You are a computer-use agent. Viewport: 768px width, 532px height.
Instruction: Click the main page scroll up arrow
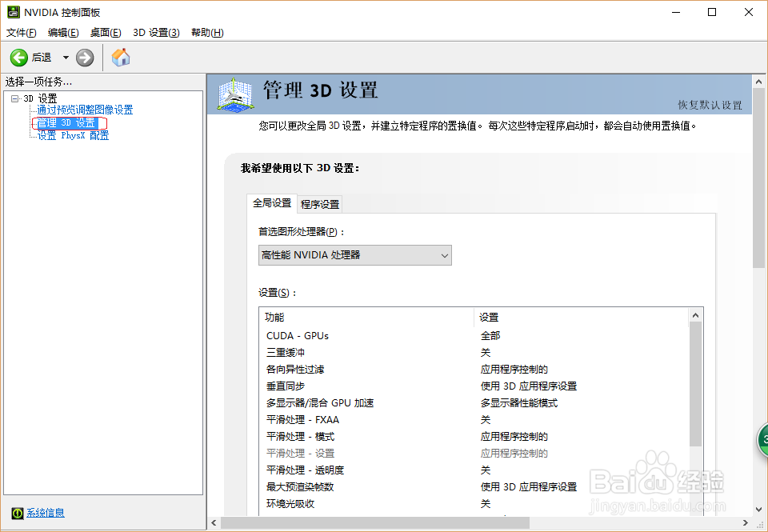[758, 82]
